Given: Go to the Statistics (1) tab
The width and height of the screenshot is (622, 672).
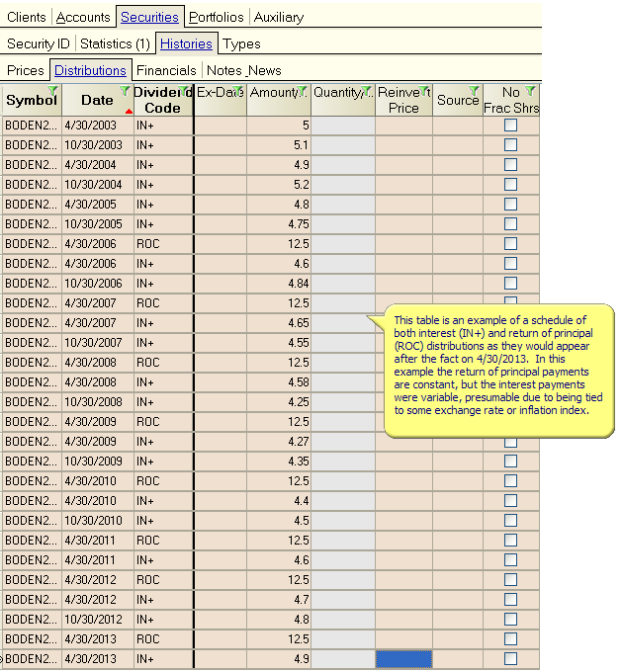Looking at the screenshot, I should pos(115,43).
